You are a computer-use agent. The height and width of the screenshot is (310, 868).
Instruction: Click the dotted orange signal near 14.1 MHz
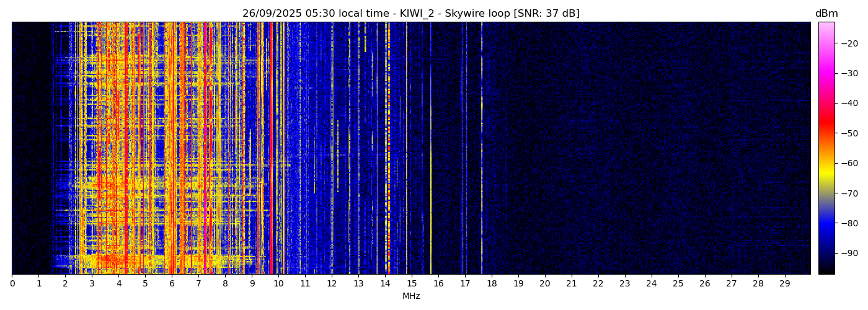[389, 149]
